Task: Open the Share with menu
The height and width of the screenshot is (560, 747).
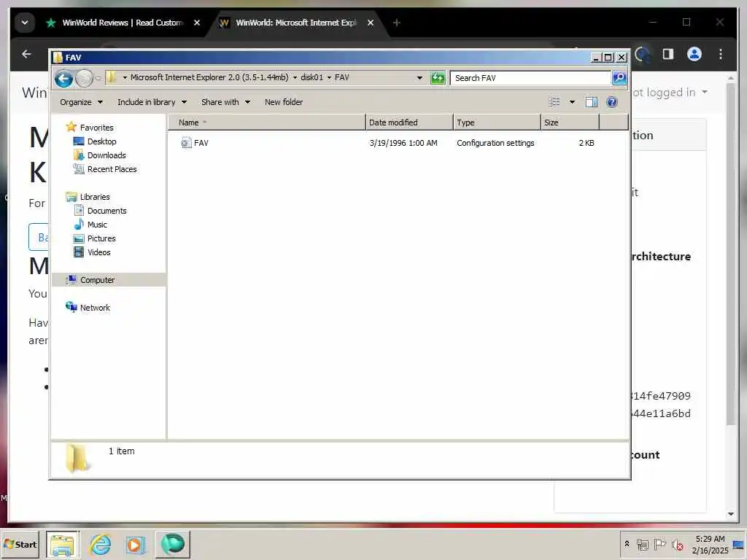Action: [x=225, y=102]
